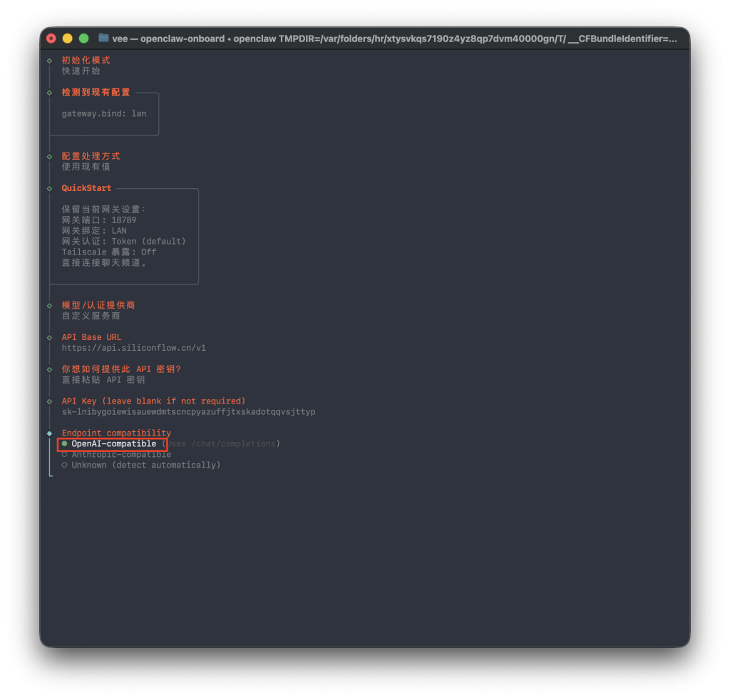Choose the Anthropic-compatible option
This screenshot has height=700, width=730.
coord(120,455)
